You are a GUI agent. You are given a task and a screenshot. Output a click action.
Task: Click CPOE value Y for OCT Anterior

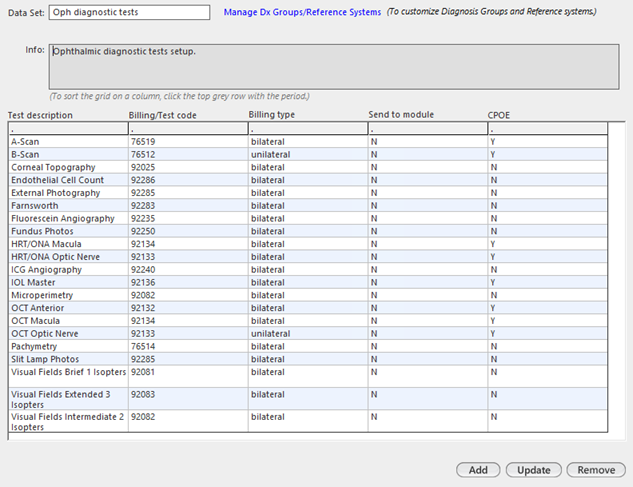(x=547, y=308)
